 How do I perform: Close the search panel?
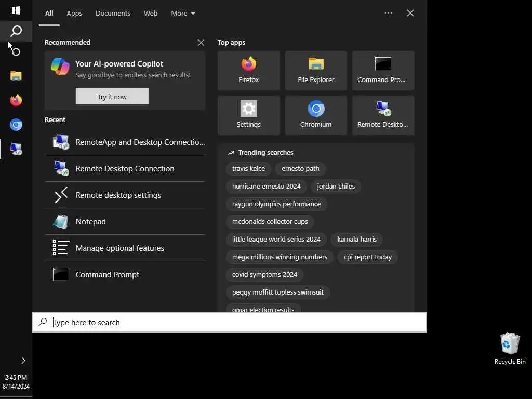[410, 13]
